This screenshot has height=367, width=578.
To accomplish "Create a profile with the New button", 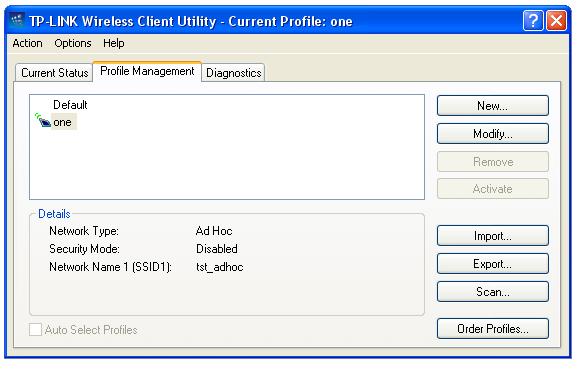I will click(x=492, y=106).
